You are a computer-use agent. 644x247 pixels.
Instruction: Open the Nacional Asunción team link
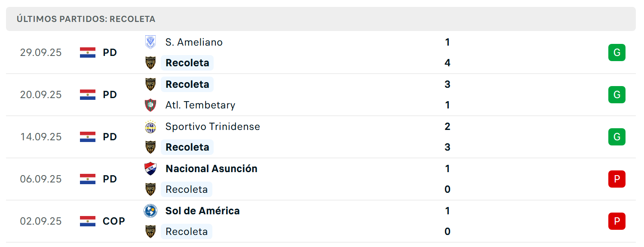click(x=212, y=169)
